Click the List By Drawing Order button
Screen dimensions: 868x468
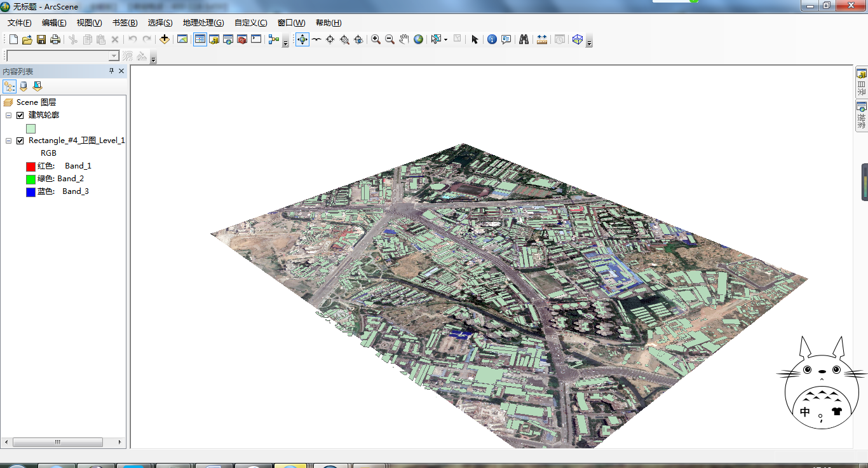point(10,86)
